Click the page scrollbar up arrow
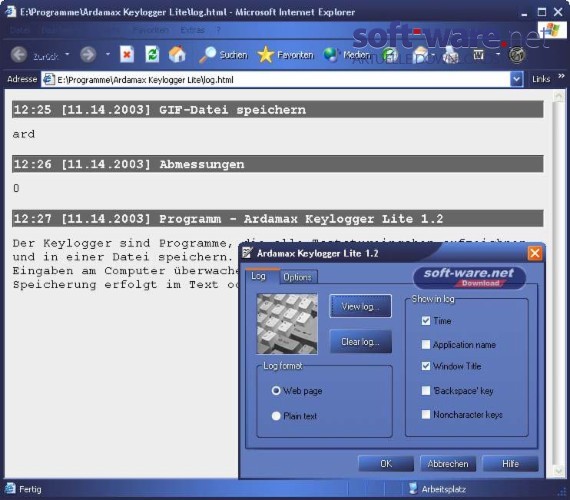570x500 pixels. pos(558,96)
